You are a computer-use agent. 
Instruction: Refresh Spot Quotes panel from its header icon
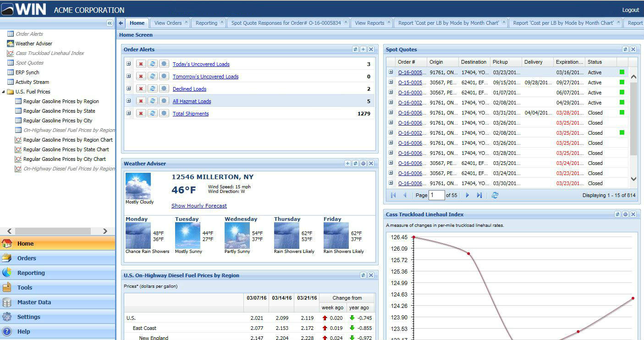point(625,49)
